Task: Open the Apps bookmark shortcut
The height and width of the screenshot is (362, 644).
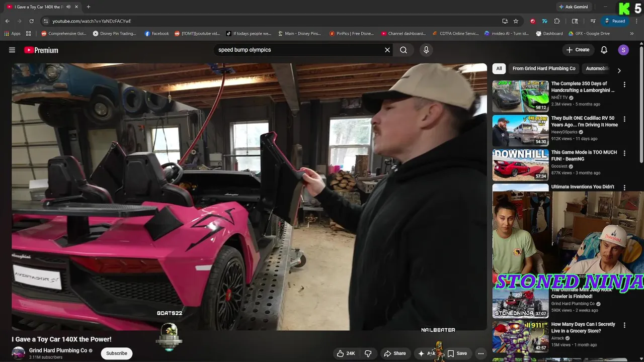Action: pos(13,34)
